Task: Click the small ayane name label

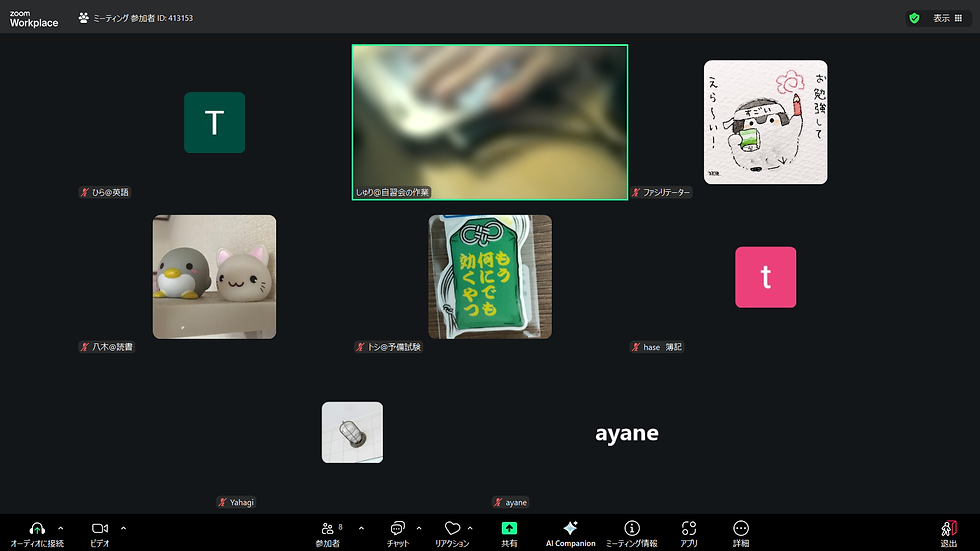Action: click(x=511, y=502)
